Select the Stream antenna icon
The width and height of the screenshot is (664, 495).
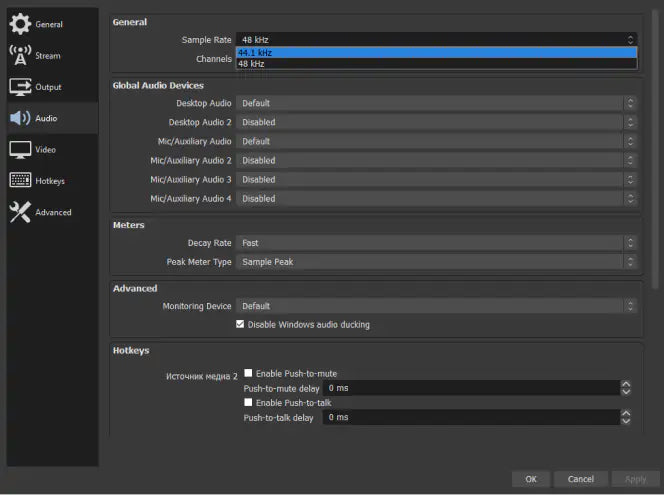20,55
